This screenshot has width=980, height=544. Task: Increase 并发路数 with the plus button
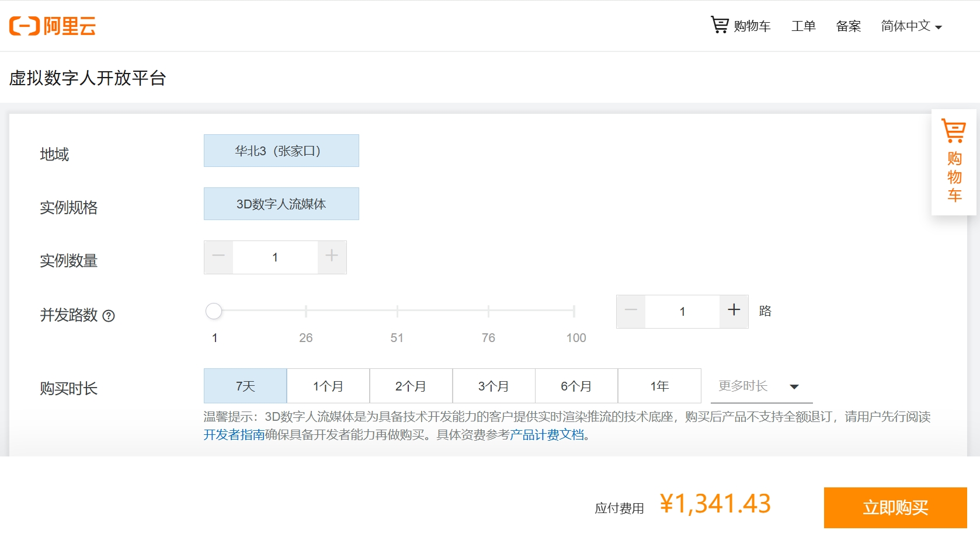(734, 311)
